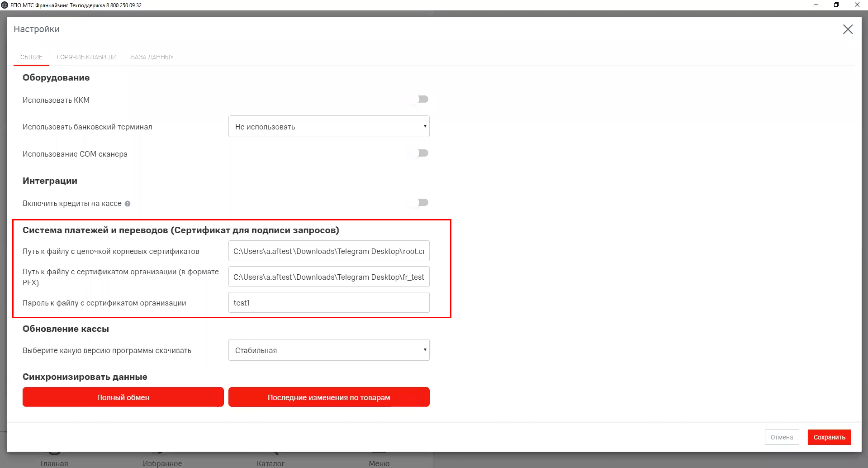Image resolution: width=868 pixels, height=468 pixels.
Task: Switch to the ОБЩИЕ tab
Action: tap(31, 57)
